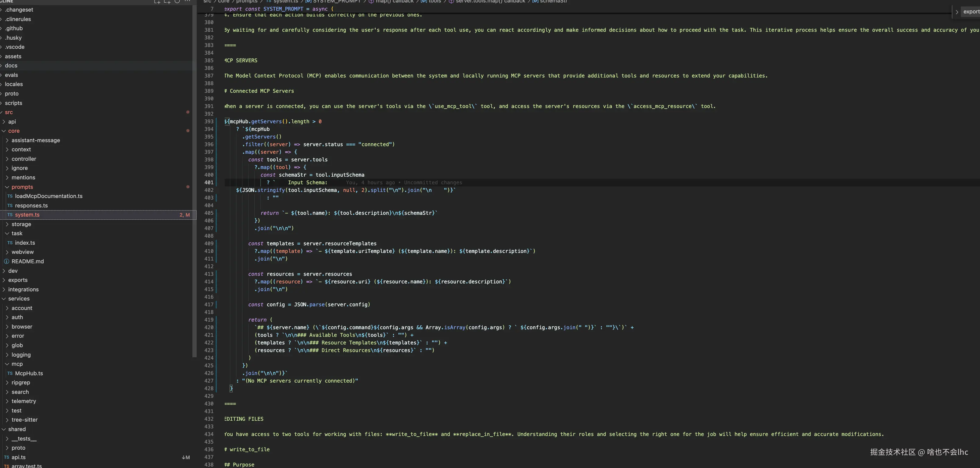
Task: Click the TS icon beside McpHub.ts
Action: pos(10,373)
